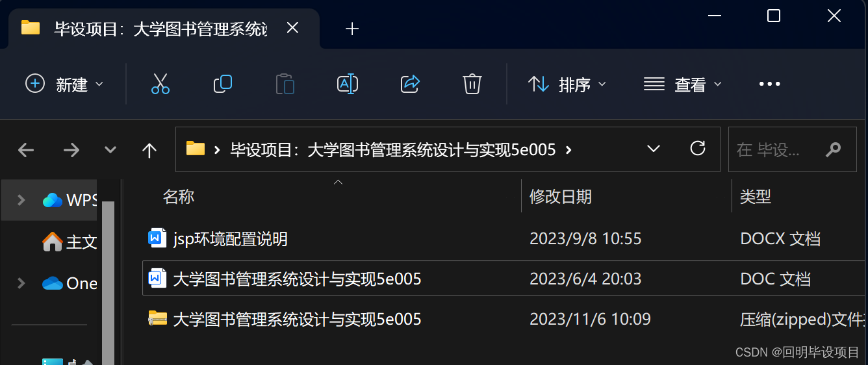The width and height of the screenshot is (868, 365).
Task: Expand the WPS tree item chevron
Action: (21, 199)
